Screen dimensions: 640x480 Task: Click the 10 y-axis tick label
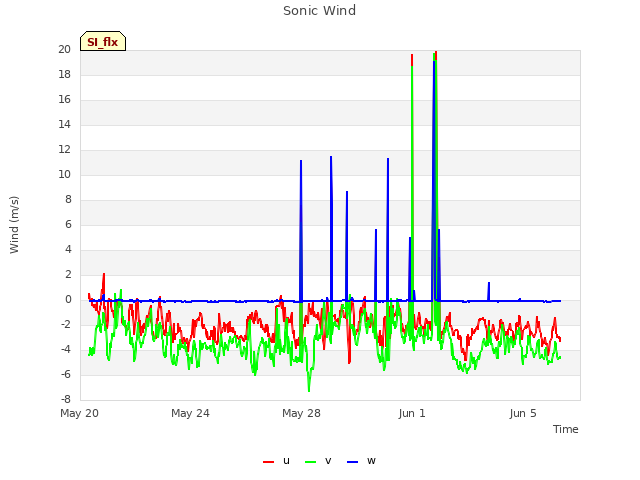[64, 175]
